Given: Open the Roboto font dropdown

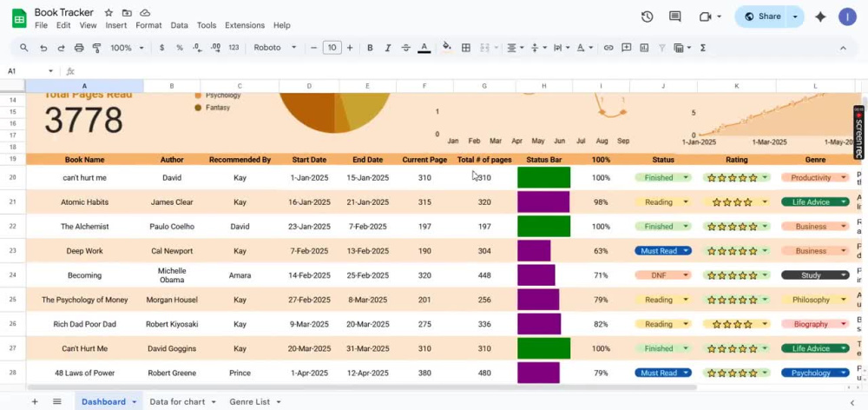Looking at the screenshot, I should click(275, 48).
